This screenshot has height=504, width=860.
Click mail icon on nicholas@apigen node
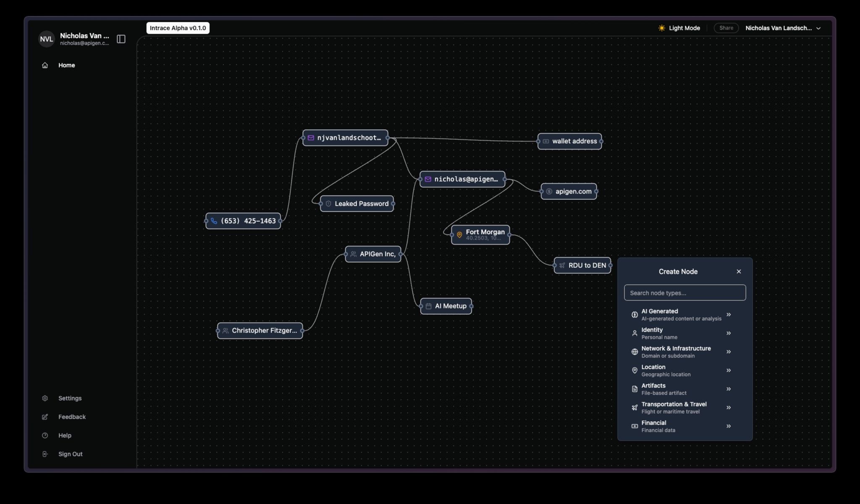pos(428,179)
